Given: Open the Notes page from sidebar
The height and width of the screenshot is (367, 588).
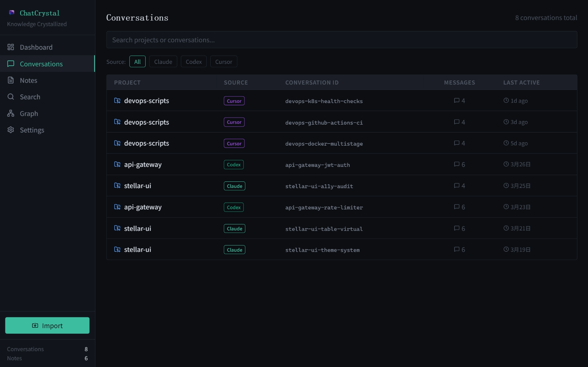Looking at the screenshot, I should (x=28, y=80).
